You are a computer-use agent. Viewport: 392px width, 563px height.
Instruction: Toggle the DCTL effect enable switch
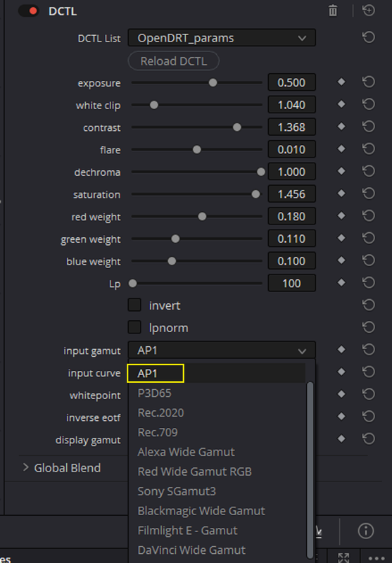pos(29,11)
